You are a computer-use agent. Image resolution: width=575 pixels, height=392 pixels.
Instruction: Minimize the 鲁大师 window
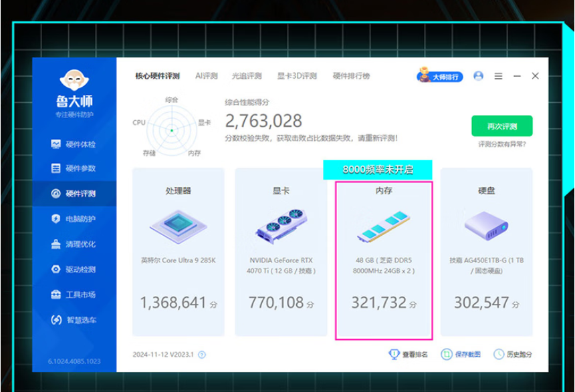click(x=517, y=76)
